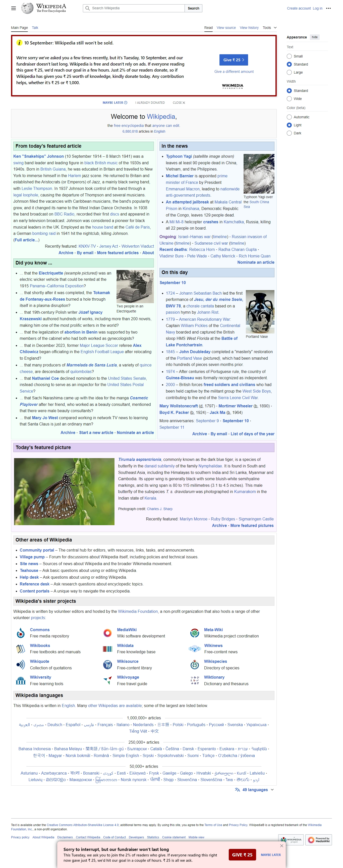Select the Read tab
This screenshot has height=868, width=343.
tap(208, 28)
